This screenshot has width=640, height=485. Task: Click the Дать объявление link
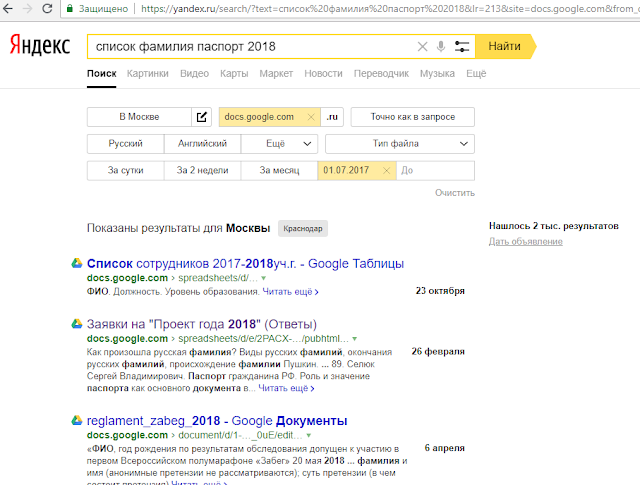[526, 241]
